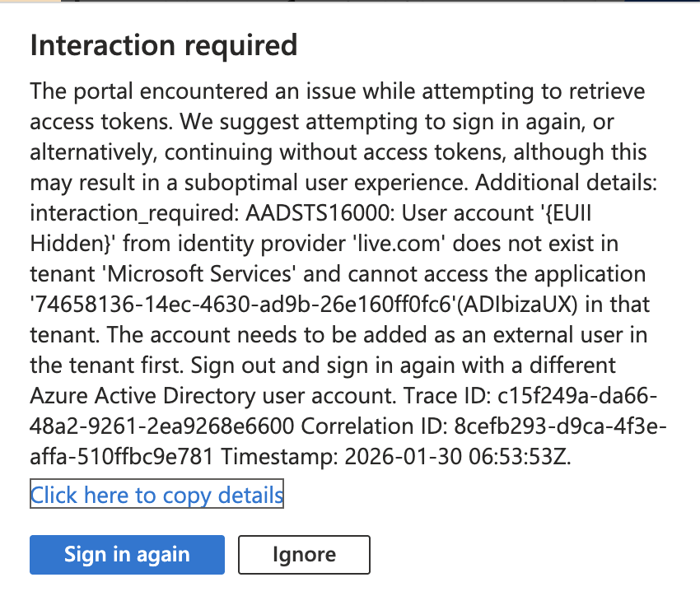This screenshot has width=700, height=596.
Task: Continue without tokens by clicking Ignore
Action: tap(303, 555)
